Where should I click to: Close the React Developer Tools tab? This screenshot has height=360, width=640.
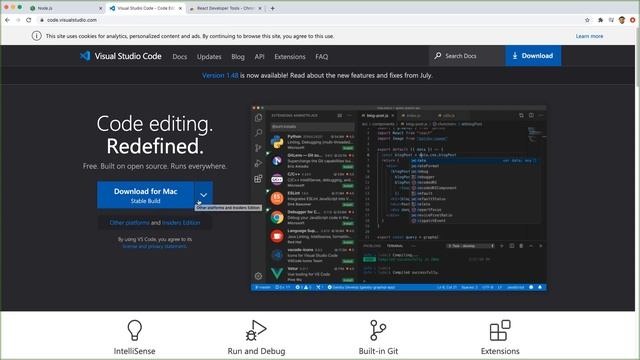(x=260, y=8)
